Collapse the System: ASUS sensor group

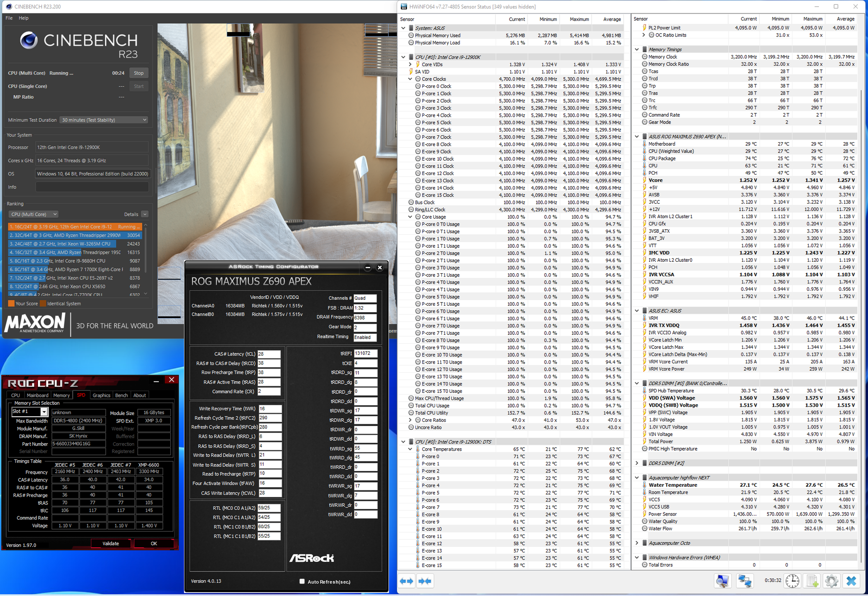403,28
